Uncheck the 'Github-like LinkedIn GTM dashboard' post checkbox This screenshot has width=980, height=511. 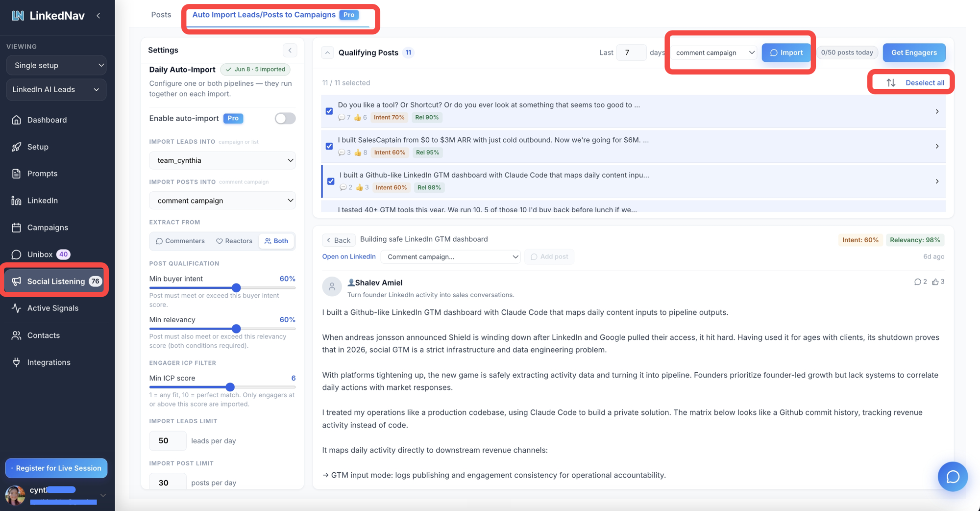tap(331, 181)
